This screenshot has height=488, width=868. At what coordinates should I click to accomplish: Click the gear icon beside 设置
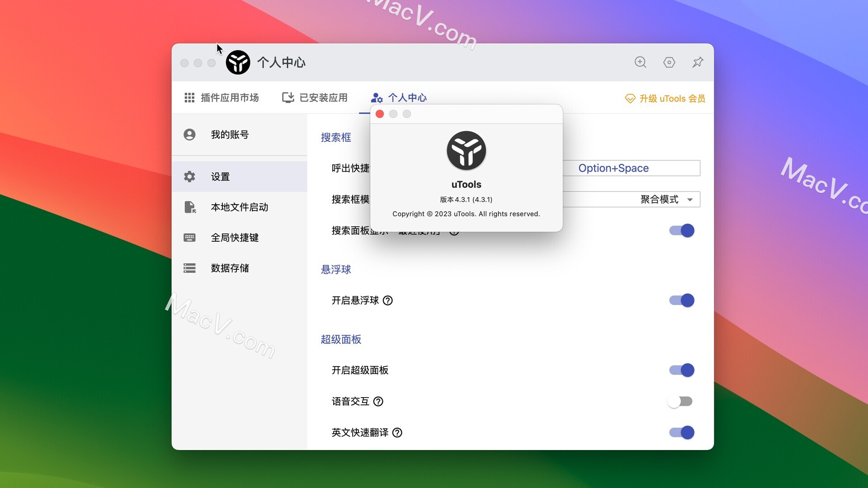click(x=189, y=177)
